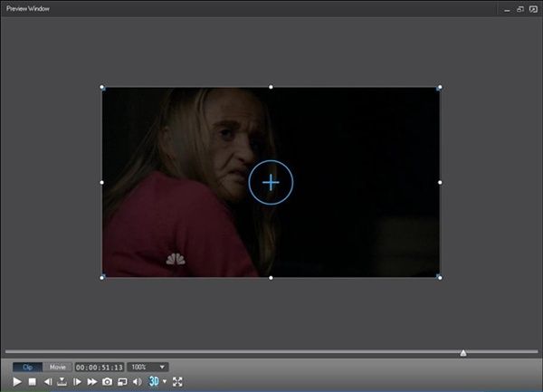This screenshot has width=543, height=392.
Task: Switch preview to full screen
Action: tap(177, 382)
